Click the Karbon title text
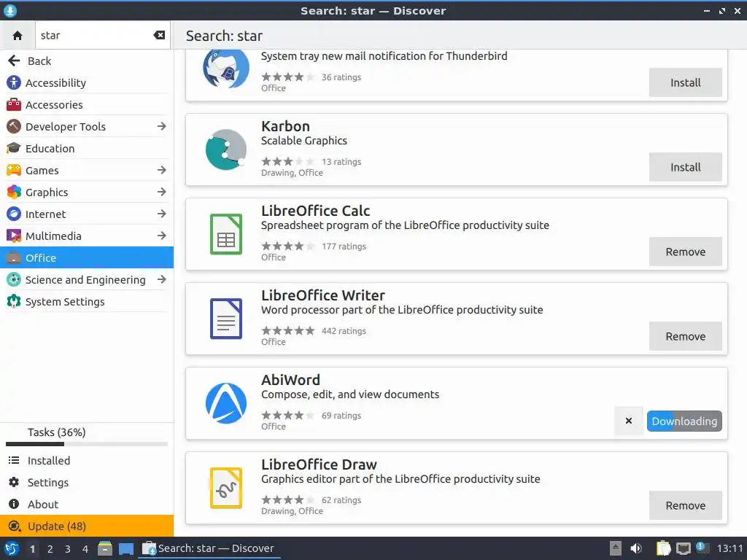747x560 pixels. (x=285, y=126)
